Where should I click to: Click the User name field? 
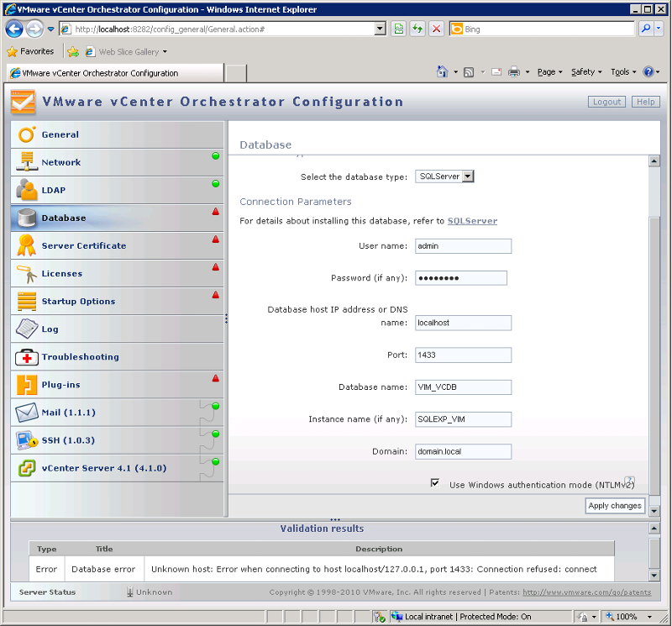pos(463,245)
